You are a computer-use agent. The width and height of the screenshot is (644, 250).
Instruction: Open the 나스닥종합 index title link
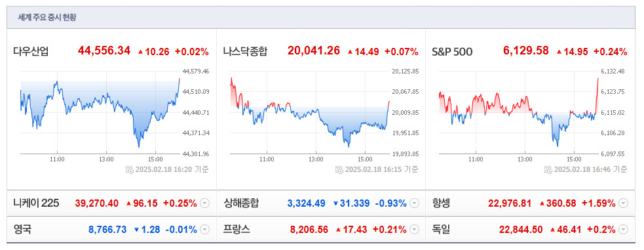[245, 52]
